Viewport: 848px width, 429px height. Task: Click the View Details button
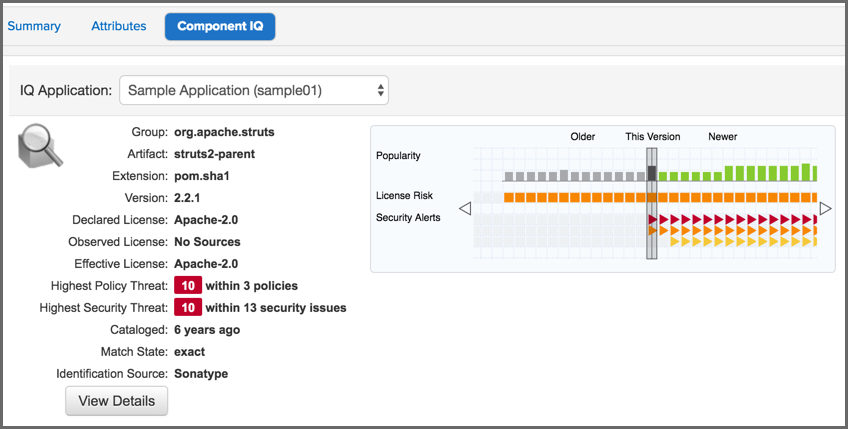(116, 401)
